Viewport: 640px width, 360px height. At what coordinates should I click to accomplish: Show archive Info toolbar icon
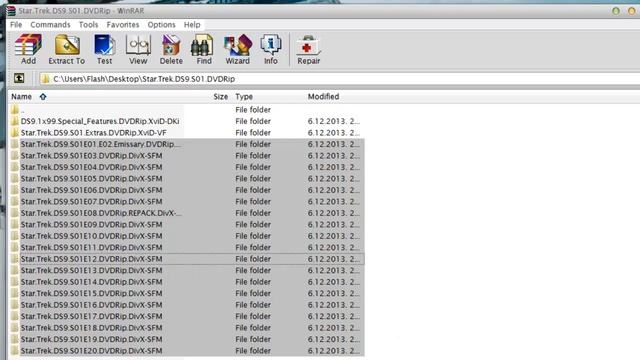pos(271,50)
